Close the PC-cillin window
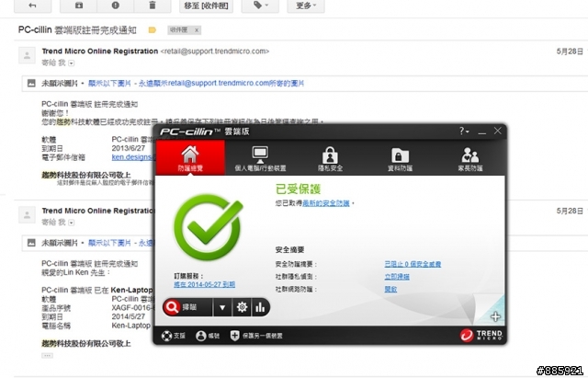The height and width of the screenshot is (378, 588). tap(498, 131)
